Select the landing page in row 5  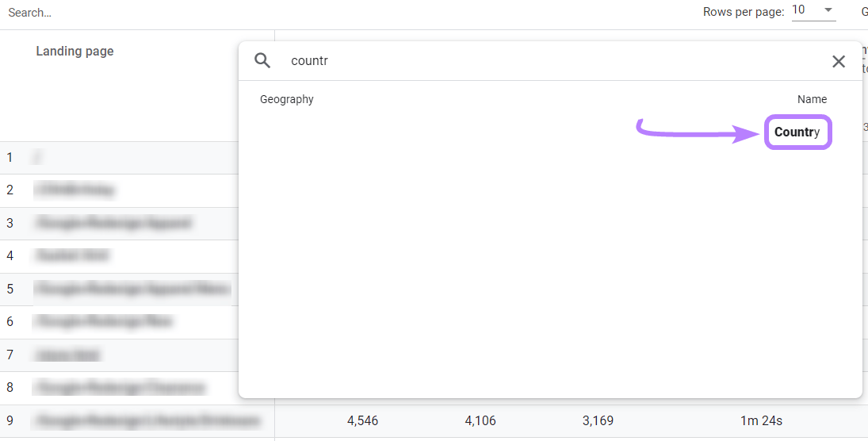pyautogui.click(x=132, y=290)
